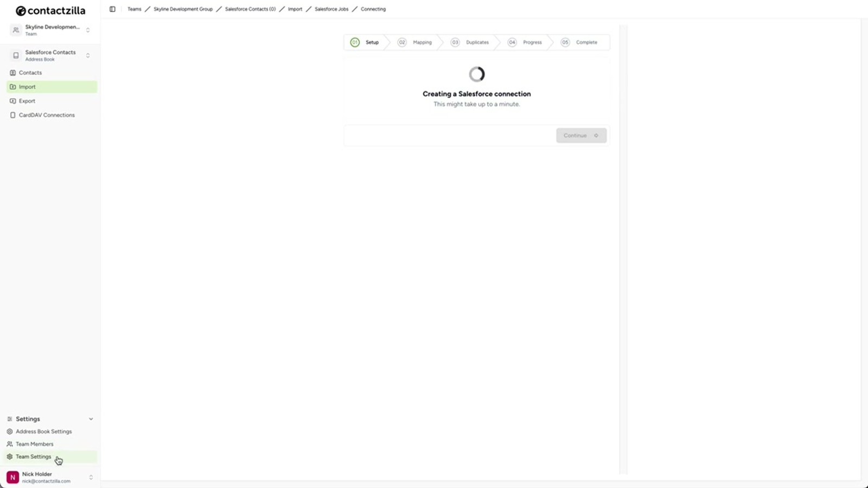The image size is (868, 488).
Task: Click the Team Members people icon
Action: pos(9,444)
